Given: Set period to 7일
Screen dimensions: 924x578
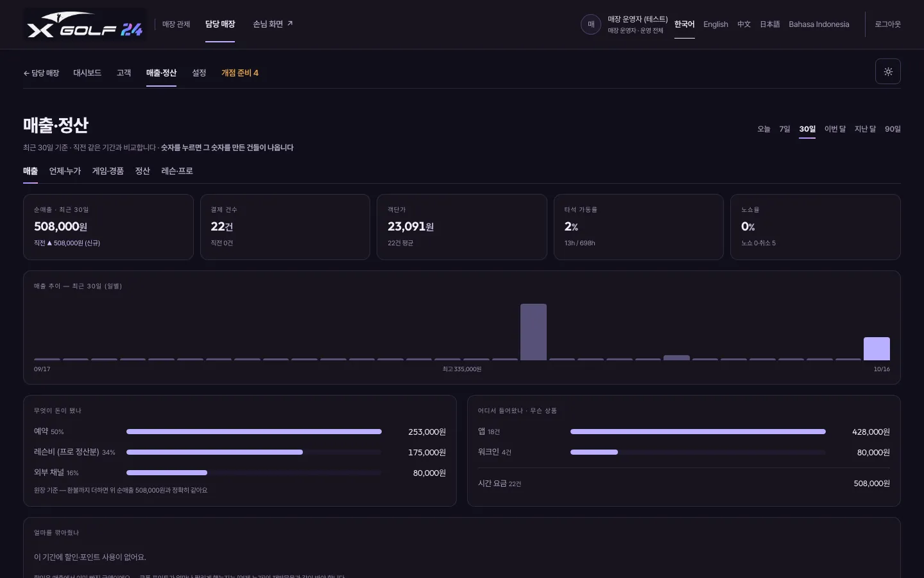Looking at the screenshot, I should 785,129.
